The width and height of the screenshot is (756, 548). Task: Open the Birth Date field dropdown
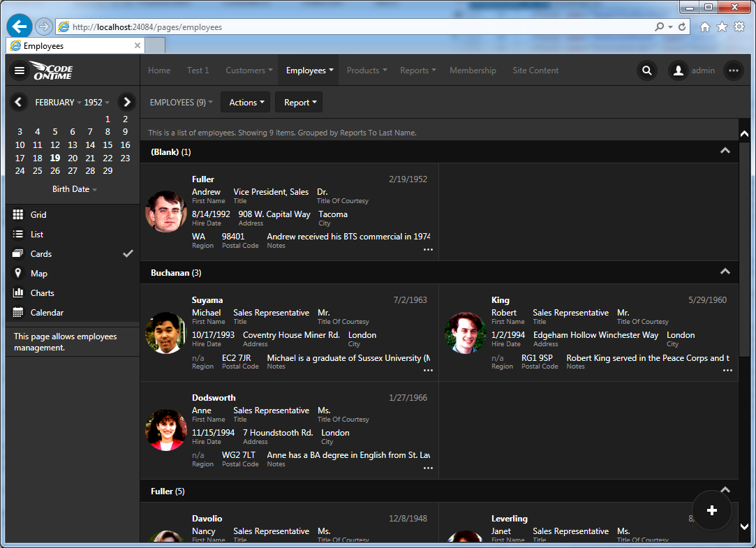75,189
